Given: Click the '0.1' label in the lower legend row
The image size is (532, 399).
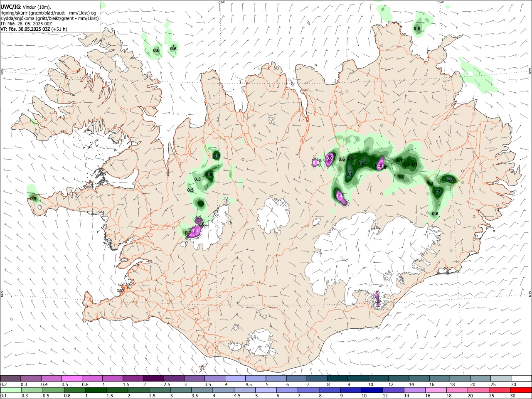Looking at the screenshot, I should coord(3,396).
